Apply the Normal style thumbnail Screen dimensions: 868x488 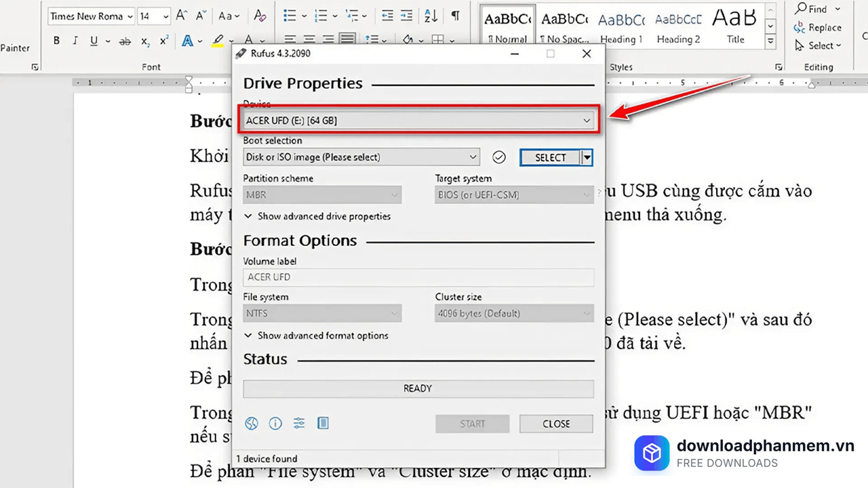point(509,26)
